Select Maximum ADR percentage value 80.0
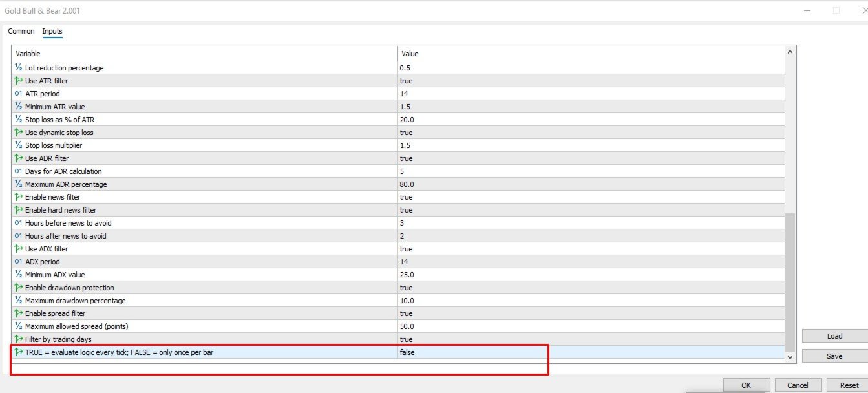Viewport: 868px width, 393px height. 591,184
